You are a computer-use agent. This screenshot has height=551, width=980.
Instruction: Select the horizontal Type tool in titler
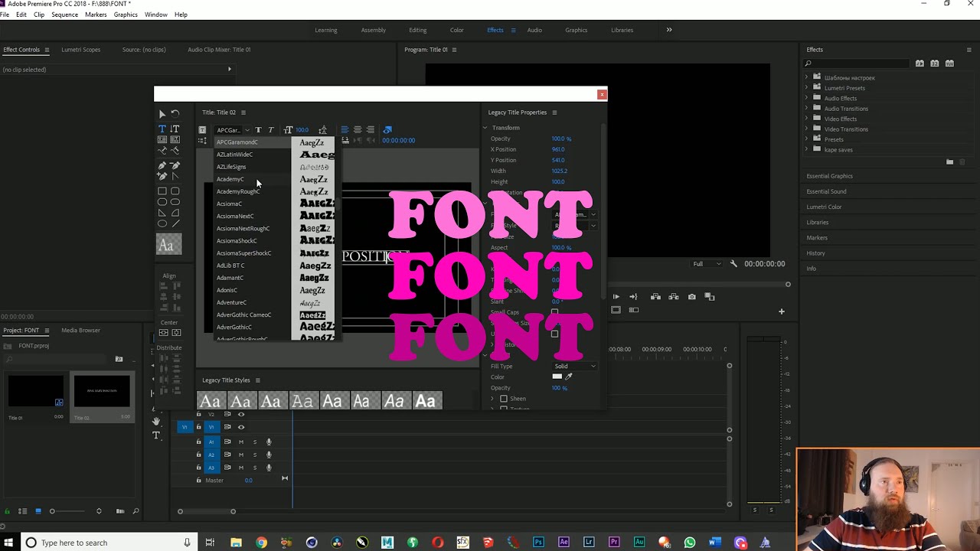pyautogui.click(x=162, y=129)
